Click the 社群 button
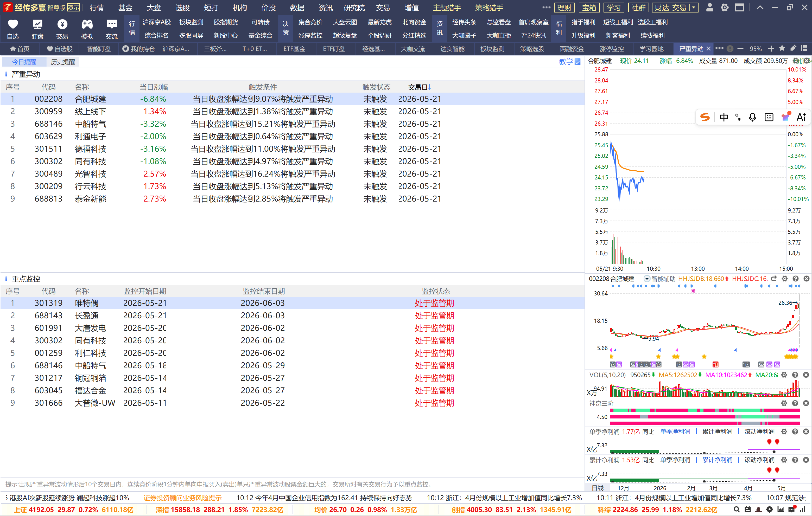 click(638, 8)
